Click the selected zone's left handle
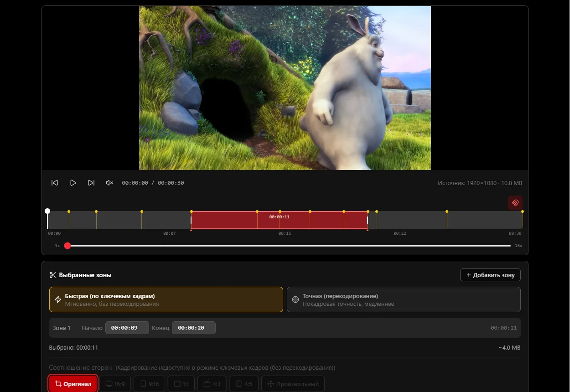Screen dimensions: 570x392 point(191,220)
